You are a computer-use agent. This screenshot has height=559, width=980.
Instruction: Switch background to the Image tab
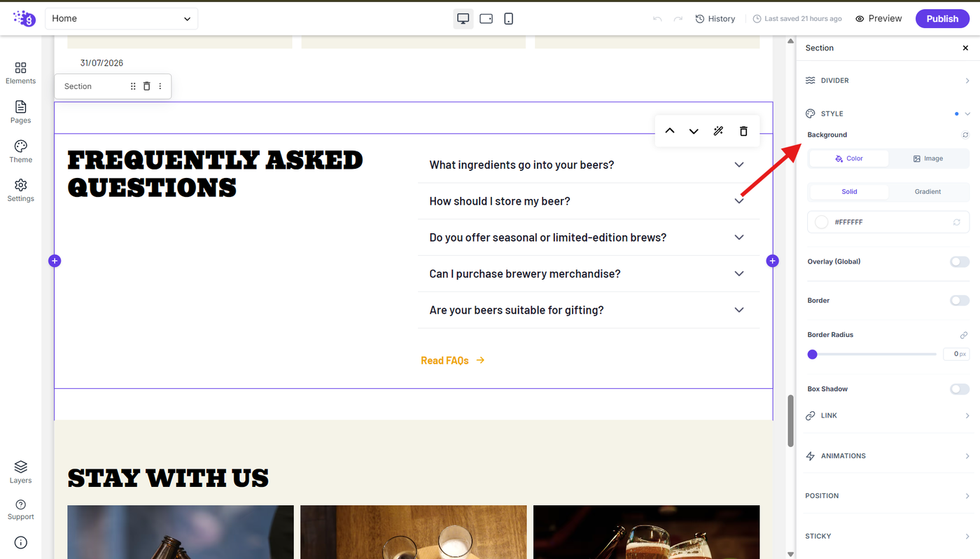tap(928, 158)
